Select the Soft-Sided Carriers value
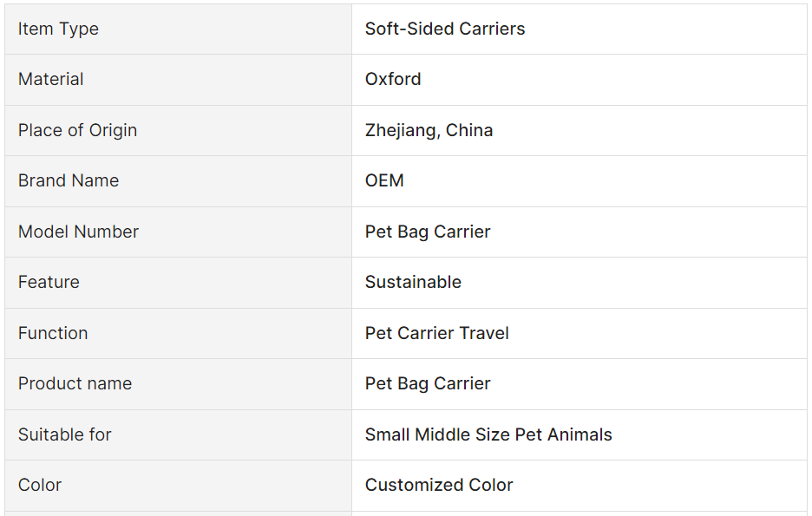The height and width of the screenshot is (516, 812). [x=445, y=29]
